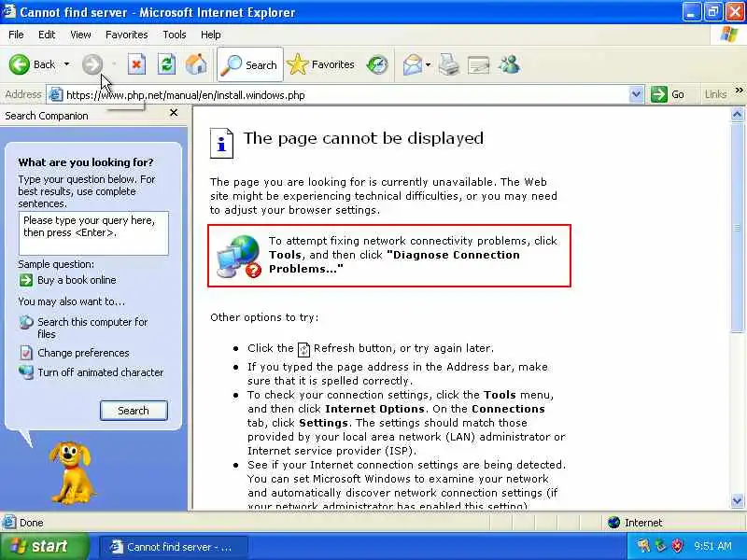Open the View menu
Viewport: 747px width, 560px height.
[x=80, y=35]
